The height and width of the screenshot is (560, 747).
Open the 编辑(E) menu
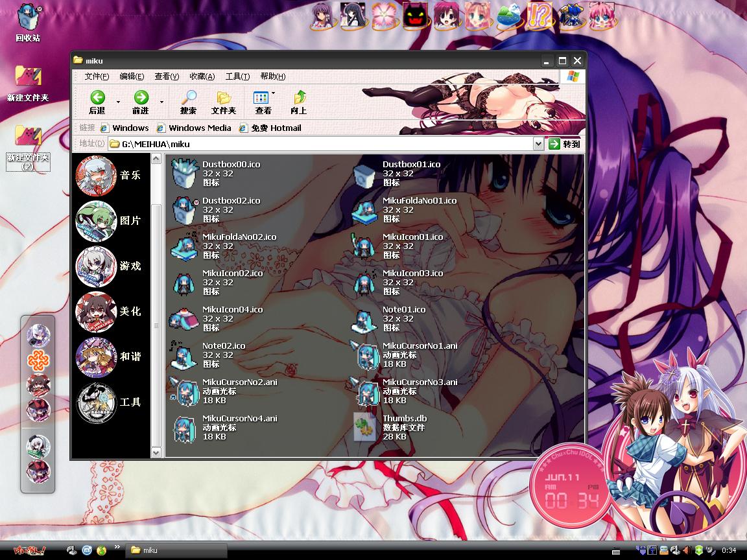click(x=132, y=76)
